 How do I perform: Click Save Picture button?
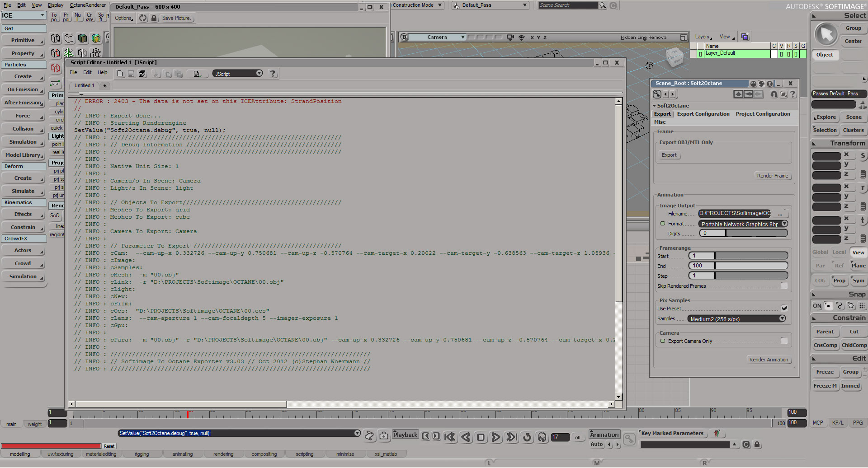coord(176,18)
